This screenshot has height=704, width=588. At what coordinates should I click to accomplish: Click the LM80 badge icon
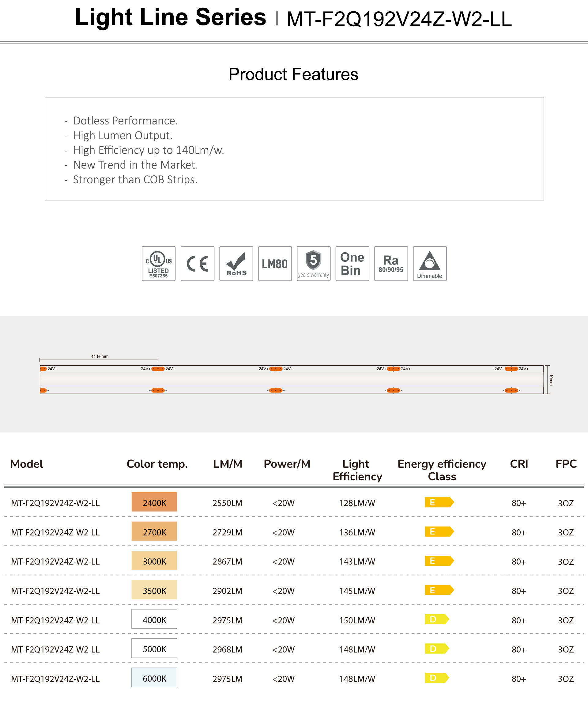(275, 264)
